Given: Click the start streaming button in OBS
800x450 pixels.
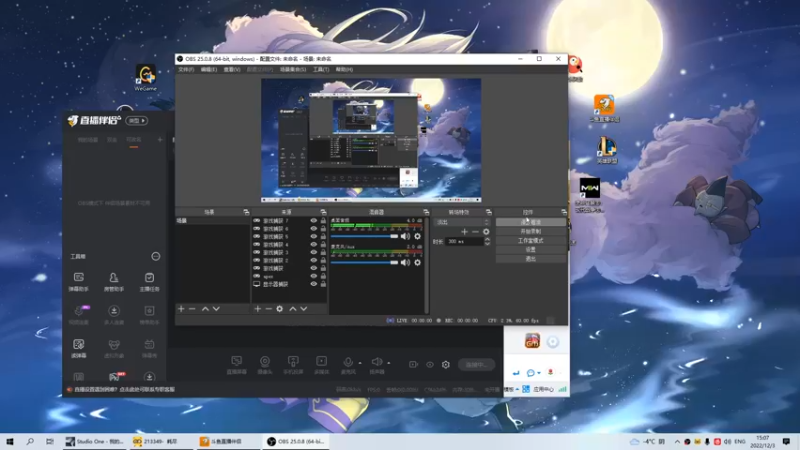Looking at the screenshot, I should [531, 222].
